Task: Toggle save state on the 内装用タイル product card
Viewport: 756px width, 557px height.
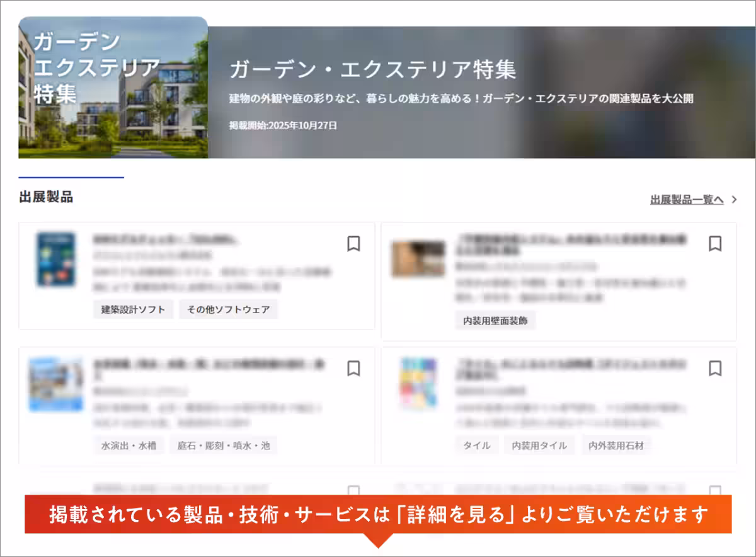Action: click(539, 445)
